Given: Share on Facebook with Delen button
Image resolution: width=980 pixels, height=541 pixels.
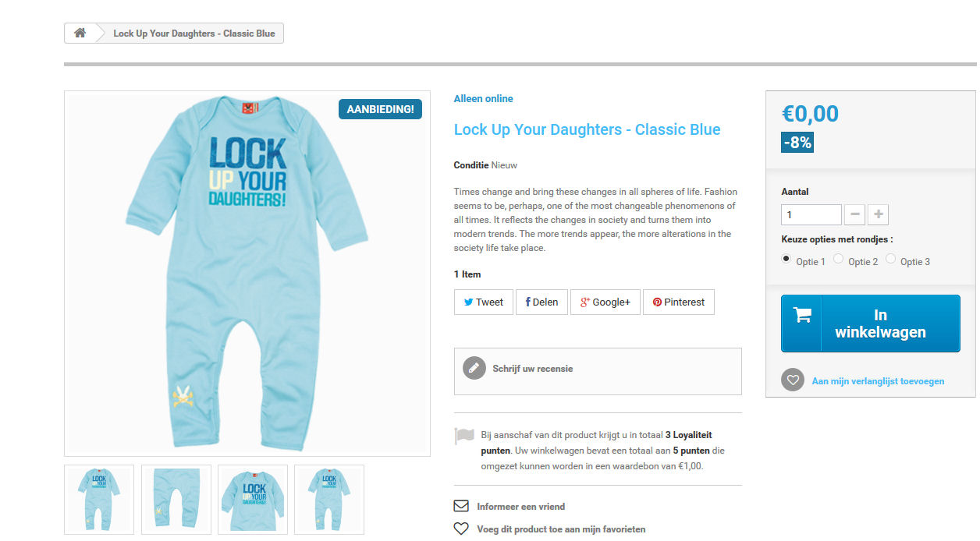Looking at the screenshot, I should point(541,302).
